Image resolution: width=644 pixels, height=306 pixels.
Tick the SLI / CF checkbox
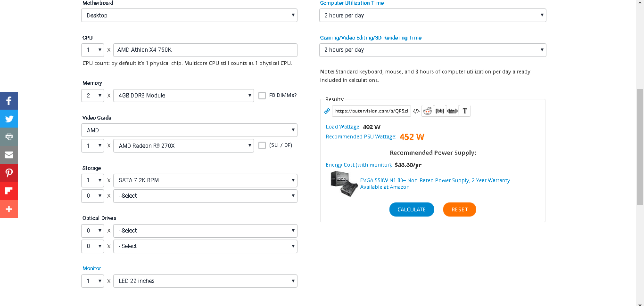pos(263,145)
